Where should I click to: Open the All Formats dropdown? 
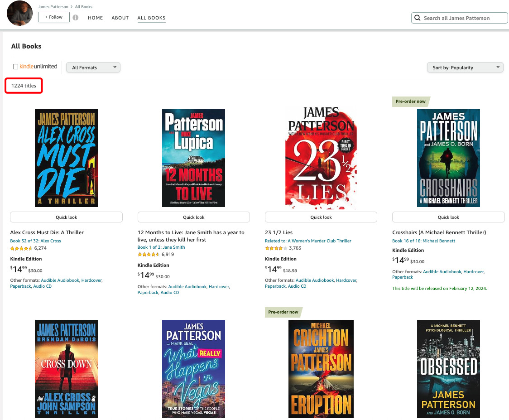tap(93, 67)
